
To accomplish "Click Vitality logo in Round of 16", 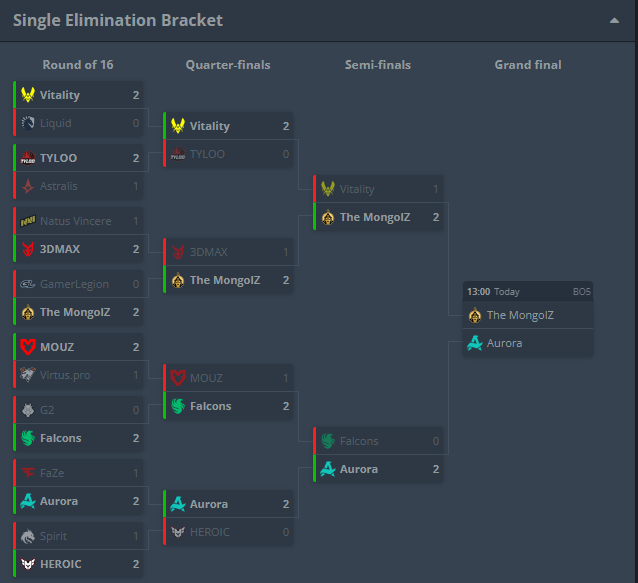I will pos(28,95).
